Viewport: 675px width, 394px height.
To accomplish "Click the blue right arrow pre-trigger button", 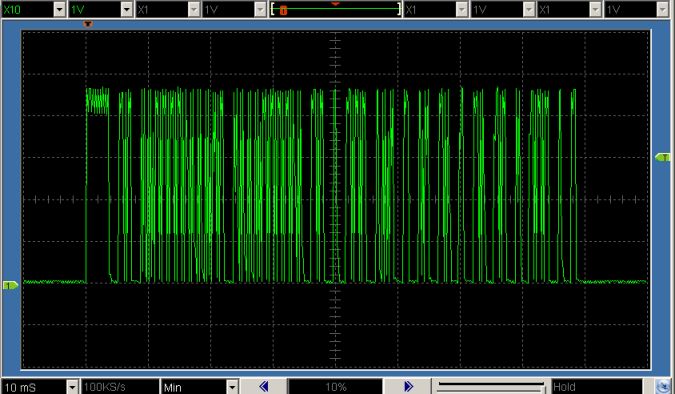I will pos(408,387).
